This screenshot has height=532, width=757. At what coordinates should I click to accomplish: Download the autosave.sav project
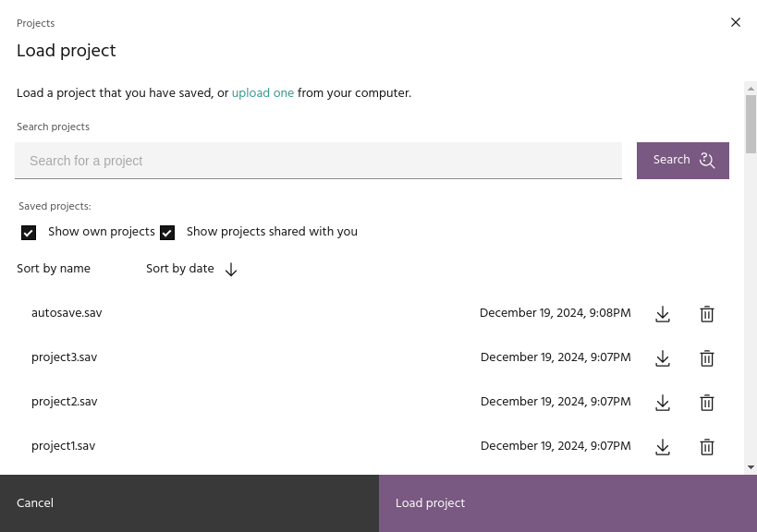pos(663,314)
